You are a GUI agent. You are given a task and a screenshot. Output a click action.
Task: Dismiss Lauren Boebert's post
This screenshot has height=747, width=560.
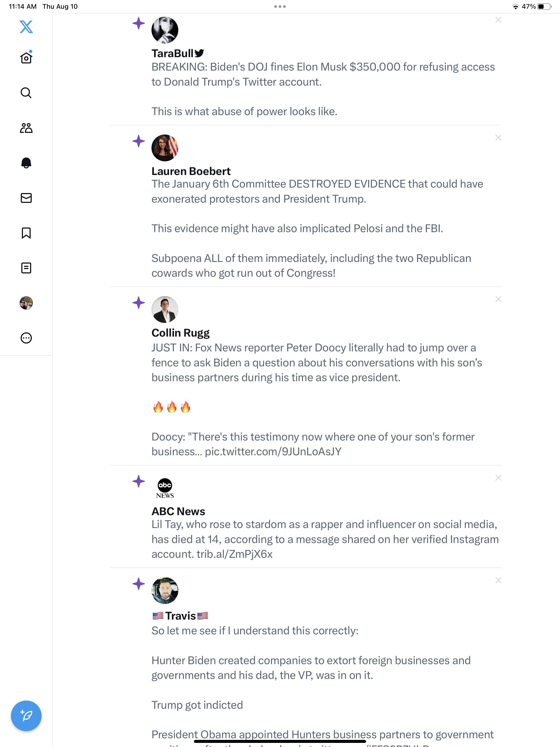click(498, 138)
